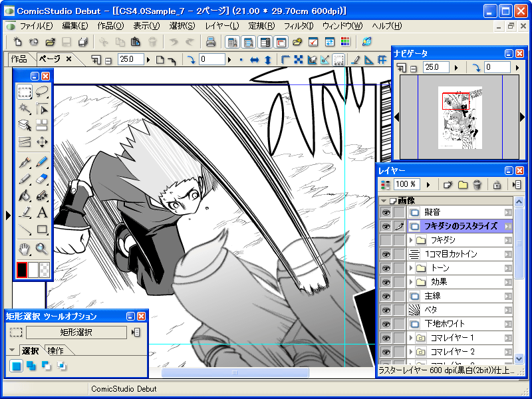Viewport: 532px width, 399px height.
Task: Select the Magic Wand tool
Action: (25, 109)
